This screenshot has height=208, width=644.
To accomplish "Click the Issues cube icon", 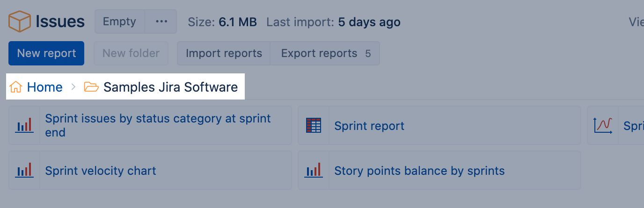I will coord(20,22).
